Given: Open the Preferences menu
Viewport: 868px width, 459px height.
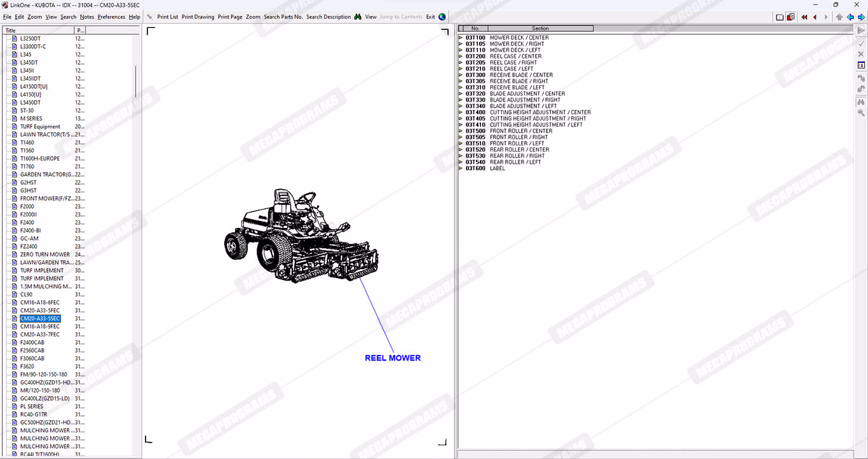Looking at the screenshot, I should pos(111,17).
